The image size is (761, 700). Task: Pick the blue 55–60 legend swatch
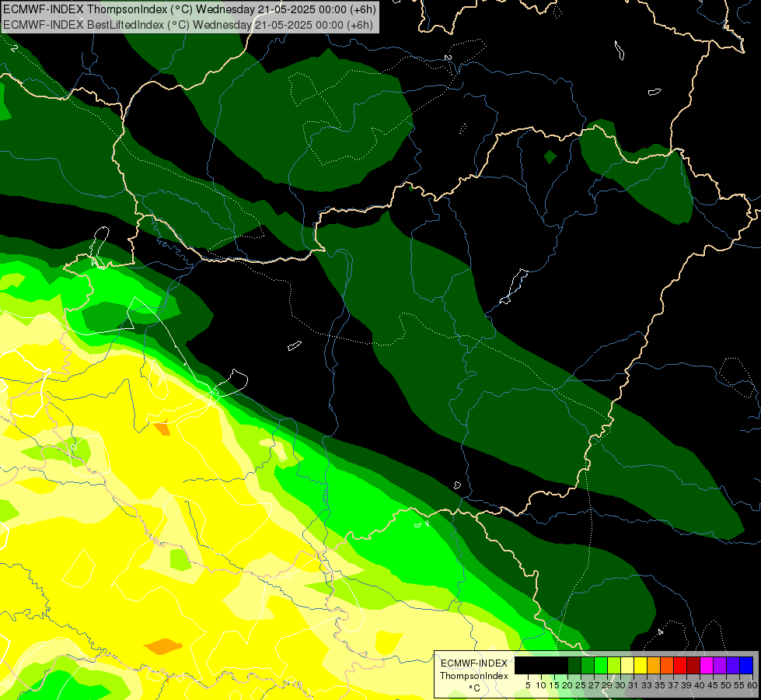[746, 665]
